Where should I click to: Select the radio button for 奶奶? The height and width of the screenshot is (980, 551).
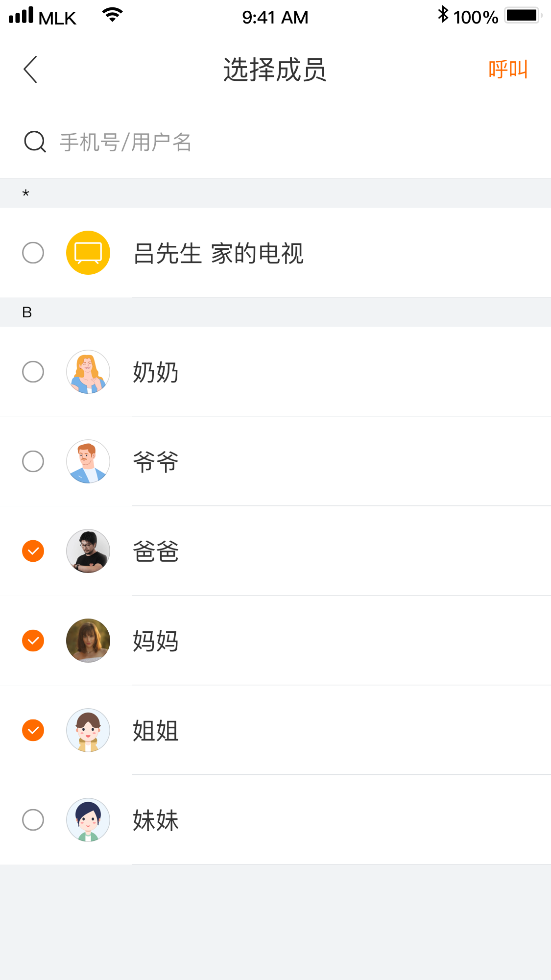point(33,372)
